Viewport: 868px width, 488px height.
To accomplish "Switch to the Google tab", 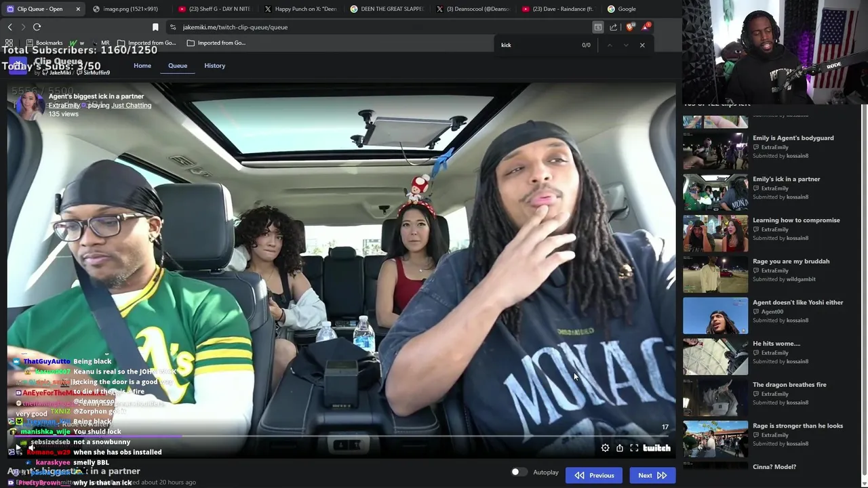I will (x=622, y=9).
